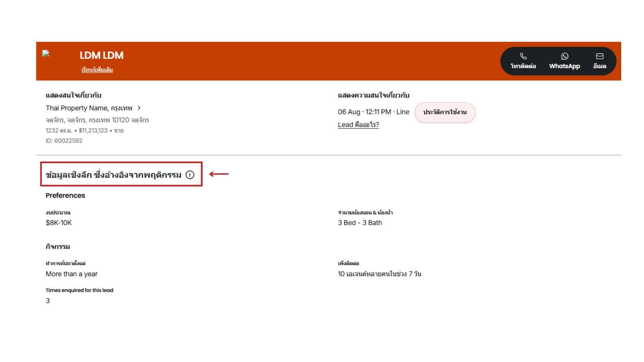The image size is (644, 362).
Task: Click the broken profile image in header
Action: [46, 53]
